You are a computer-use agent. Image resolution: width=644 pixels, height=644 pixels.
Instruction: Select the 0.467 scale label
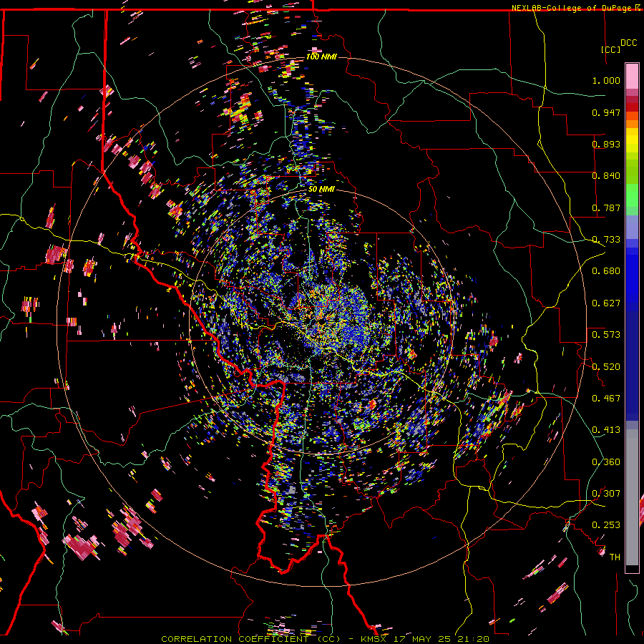pyautogui.click(x=606, y=399)
